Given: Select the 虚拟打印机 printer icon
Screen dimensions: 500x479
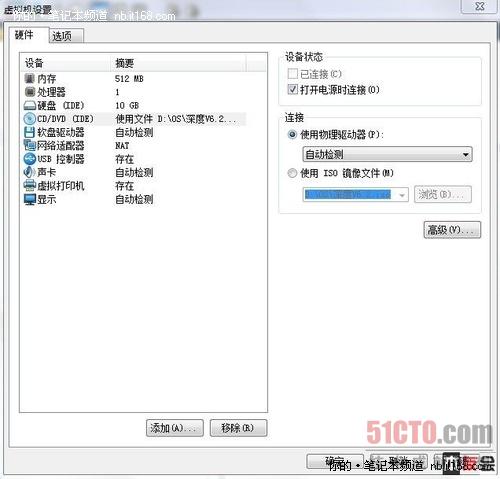Looking at the screenshot, I should click(30, 186).
